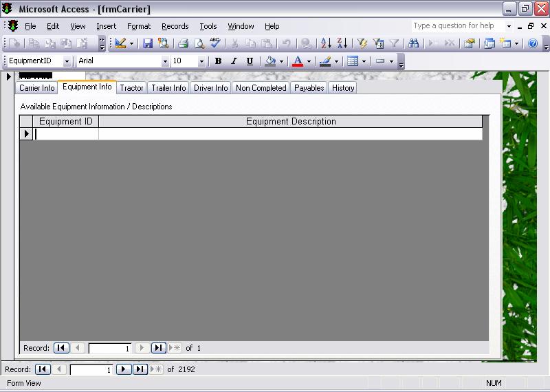Open Microsoft Access Help icon
Screen dimensions: 550x392
click(532, 43)
